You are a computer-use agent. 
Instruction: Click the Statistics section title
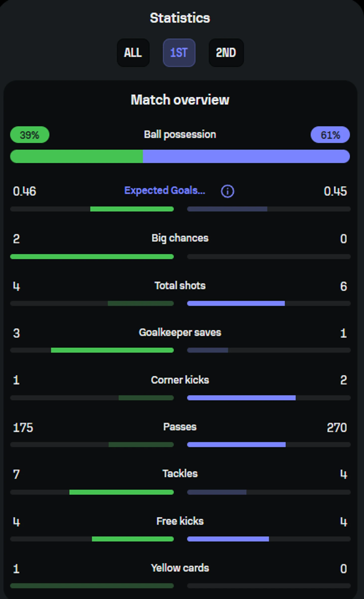pyautogui.click(x=180, y=18)
